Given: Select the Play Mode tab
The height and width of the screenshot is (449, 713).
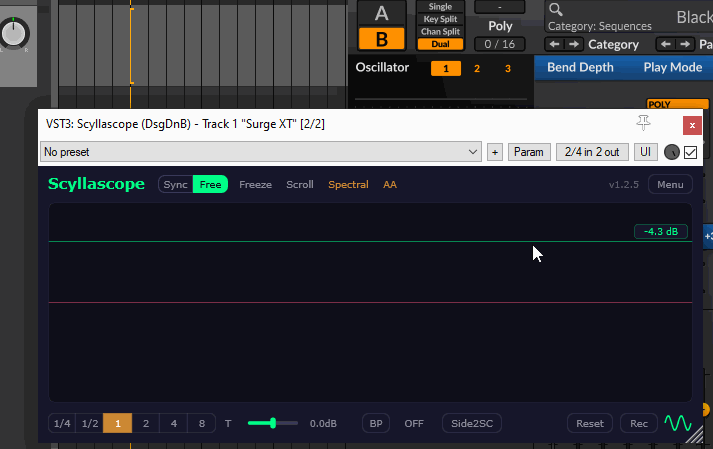Looking at the screenshot, I should click(x=672, y=68).
